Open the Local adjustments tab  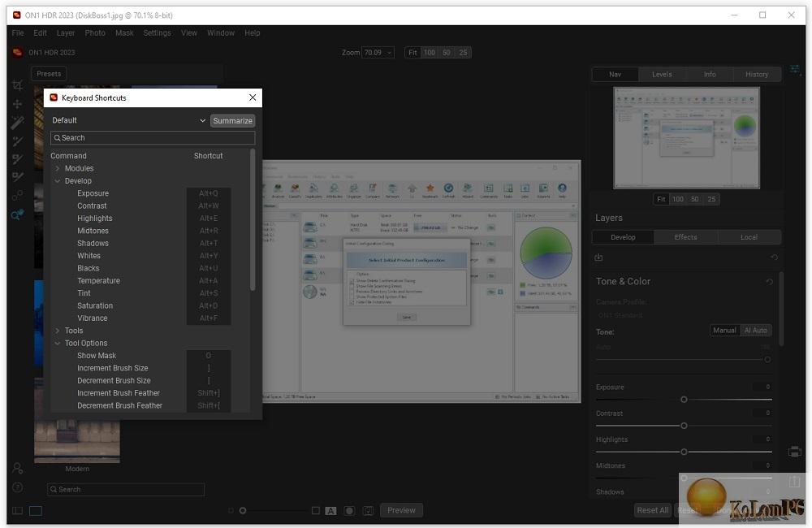tap(749, 237)
